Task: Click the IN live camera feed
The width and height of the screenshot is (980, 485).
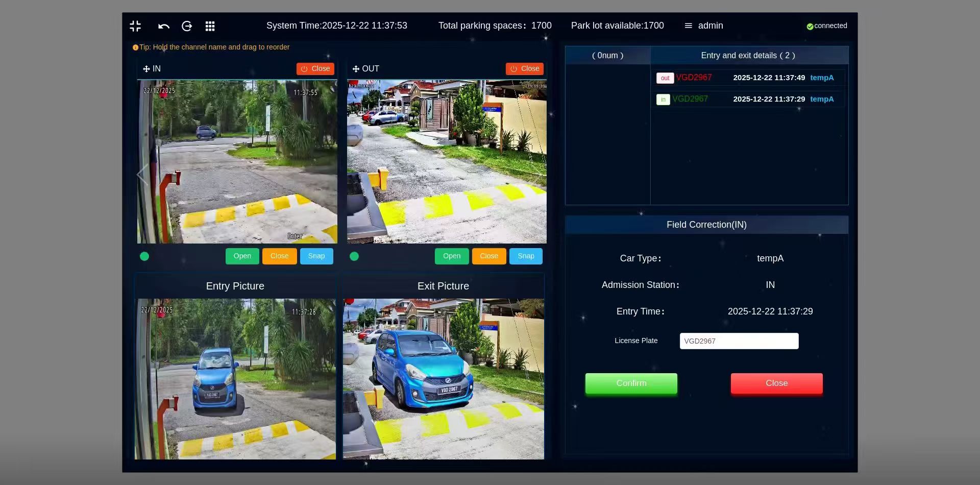Action: [237, 161]
